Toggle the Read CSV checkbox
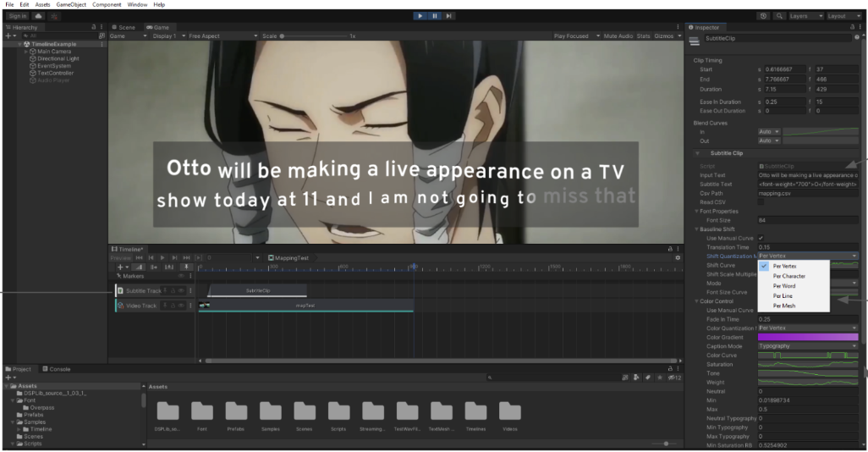 click(761, 202)
